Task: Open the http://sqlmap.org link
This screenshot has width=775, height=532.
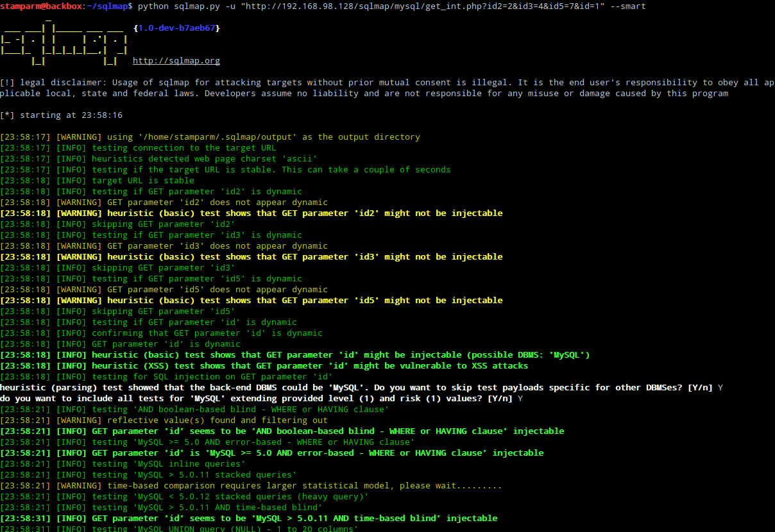Action: [x=176, y=61]
